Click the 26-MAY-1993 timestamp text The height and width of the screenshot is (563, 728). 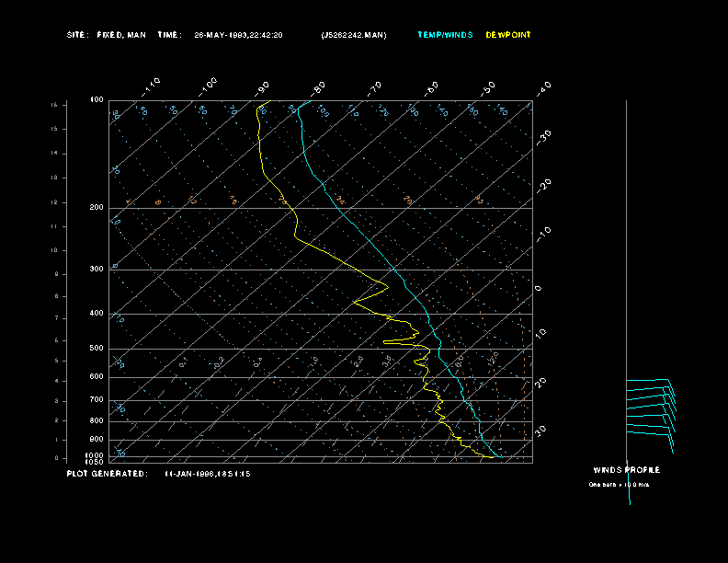click(238, 35)
